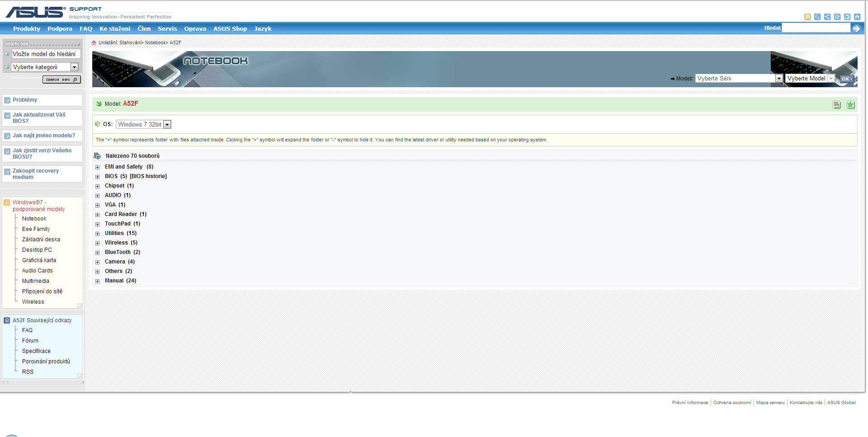
Task: Click the icon beside A52F Související odkazy
Action: pos(7,320)
